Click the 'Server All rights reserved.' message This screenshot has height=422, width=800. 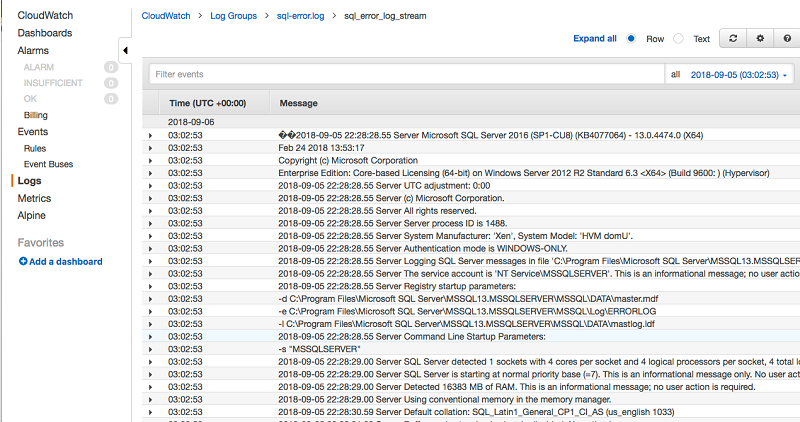point(377,211)
